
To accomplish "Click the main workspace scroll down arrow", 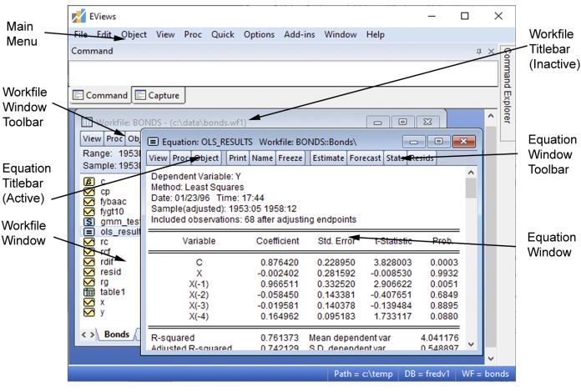I will click(491, 359).
